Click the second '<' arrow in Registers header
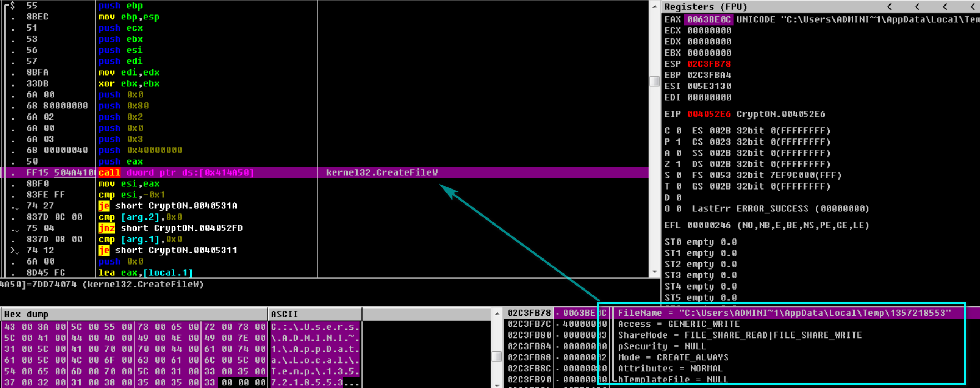 [917, 7]
